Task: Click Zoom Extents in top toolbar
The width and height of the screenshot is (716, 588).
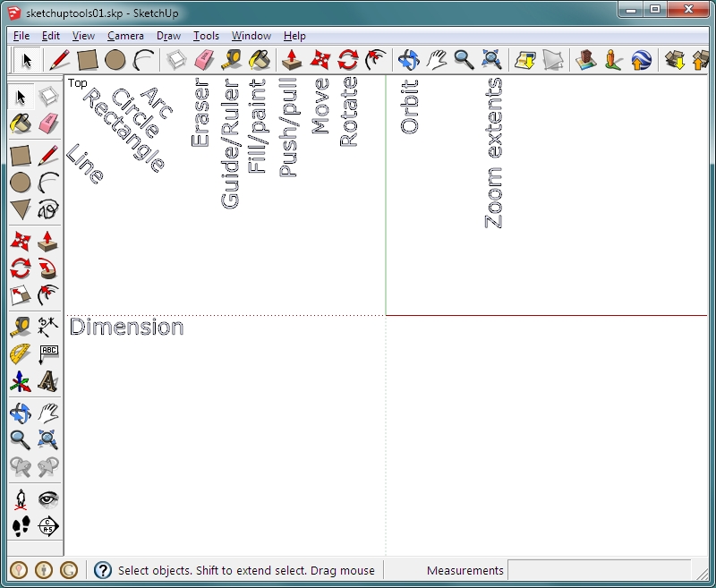Action: click(491, 60)
